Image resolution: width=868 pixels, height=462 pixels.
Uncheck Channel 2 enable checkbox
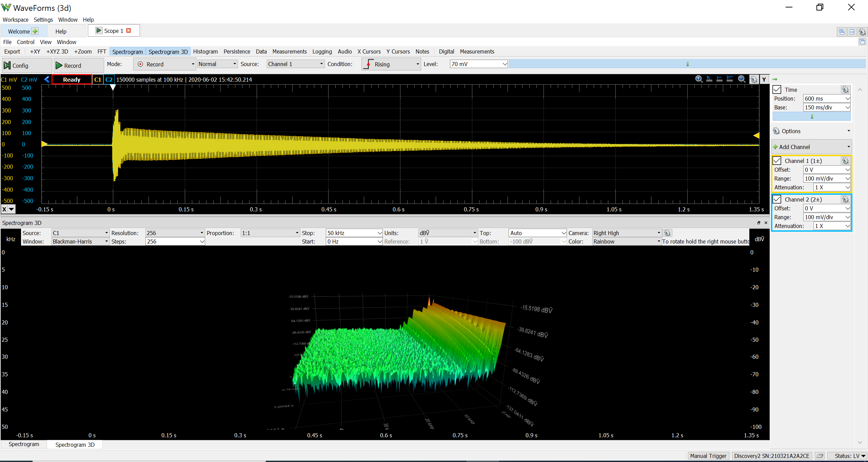click(777, 199)
